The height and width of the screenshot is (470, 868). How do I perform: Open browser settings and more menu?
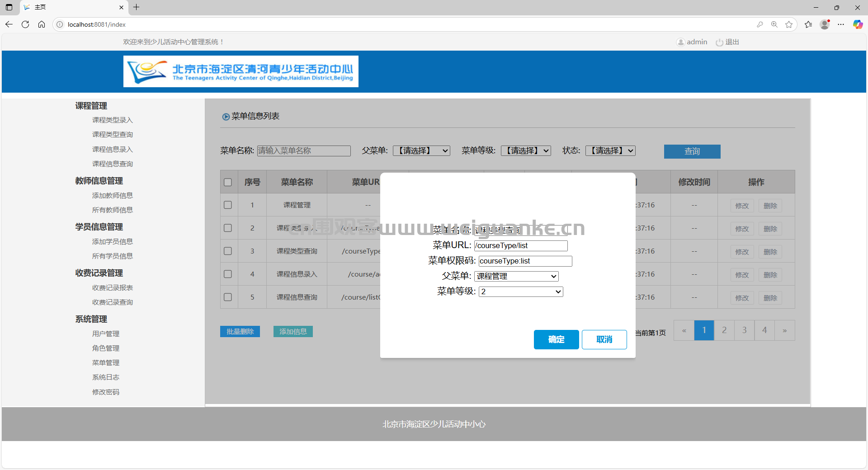coord(841,24)
